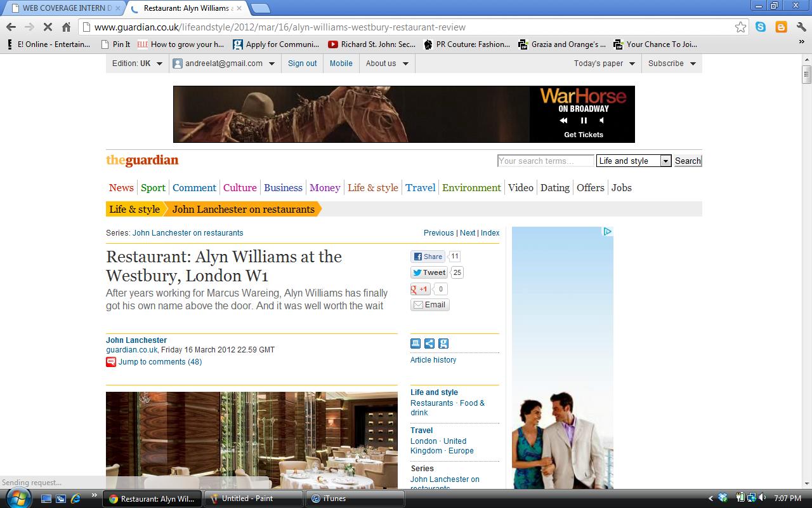Give the article a Google +1
The height and width of the screenshot is (508, 812).
421,289
